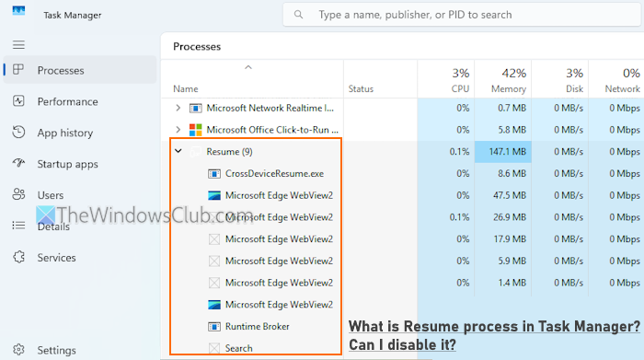This screenshot has height=360, width=644.
Task: Click the Users people icon
Action: 18,194
